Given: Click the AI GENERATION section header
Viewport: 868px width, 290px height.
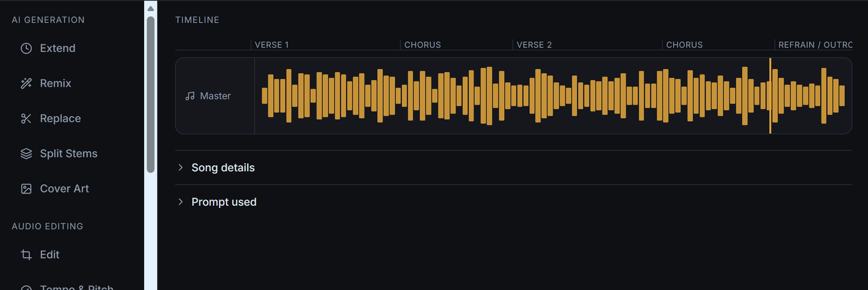Looking at the screenshot, I should pos(48,20).
